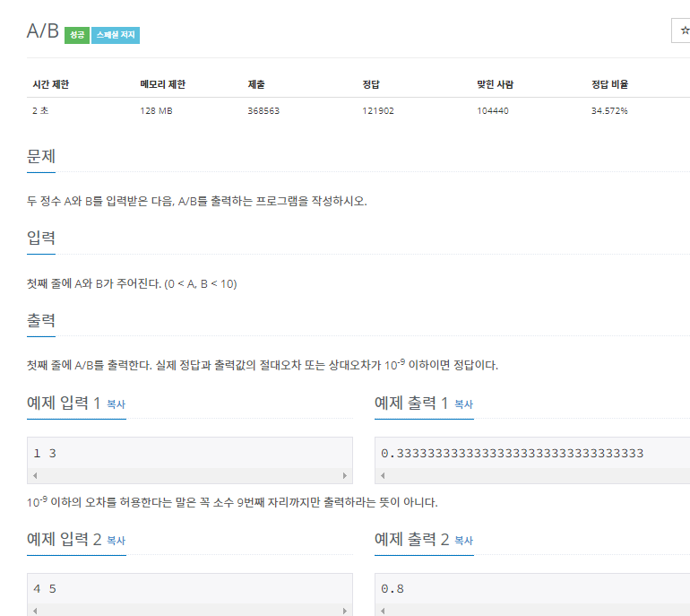This screenshot has width=690, height=616.
Task: Click the 368563 submissions value
Action: (263, 111)
